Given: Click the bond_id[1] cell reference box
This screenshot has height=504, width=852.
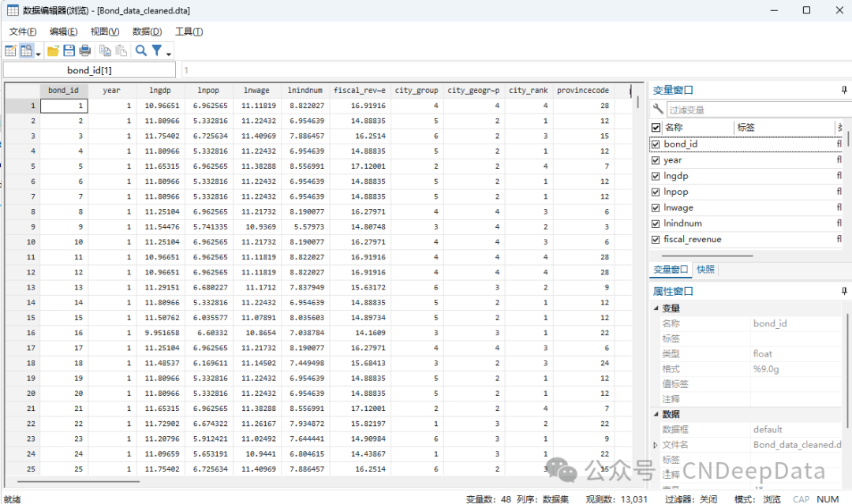Looking at the screenshot, I should tap(90, 70).
